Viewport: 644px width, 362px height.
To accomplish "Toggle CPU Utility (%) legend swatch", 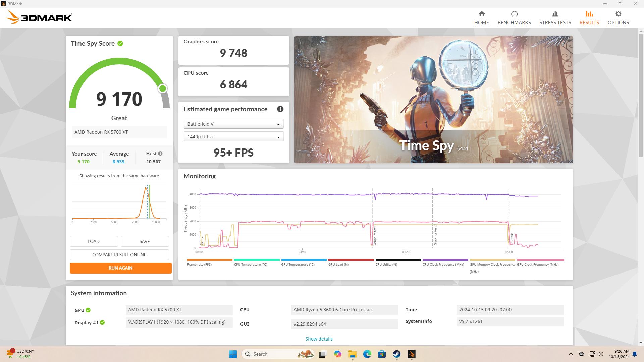I will click(398, 260).
